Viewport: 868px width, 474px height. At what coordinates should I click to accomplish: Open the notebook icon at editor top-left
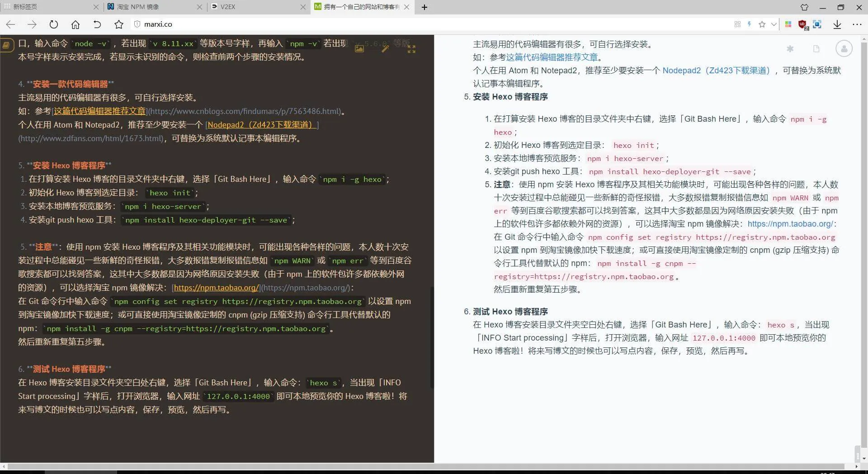click(6, 45)
